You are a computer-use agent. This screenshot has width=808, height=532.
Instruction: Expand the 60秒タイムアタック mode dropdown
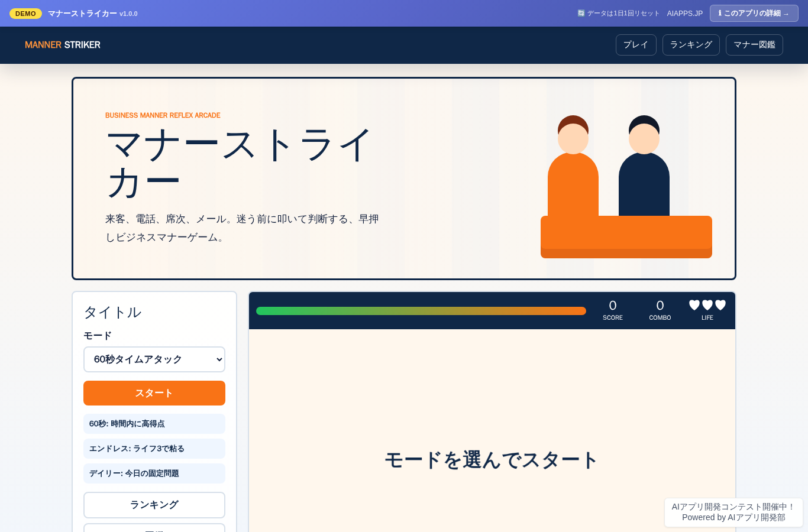point(154,359)
